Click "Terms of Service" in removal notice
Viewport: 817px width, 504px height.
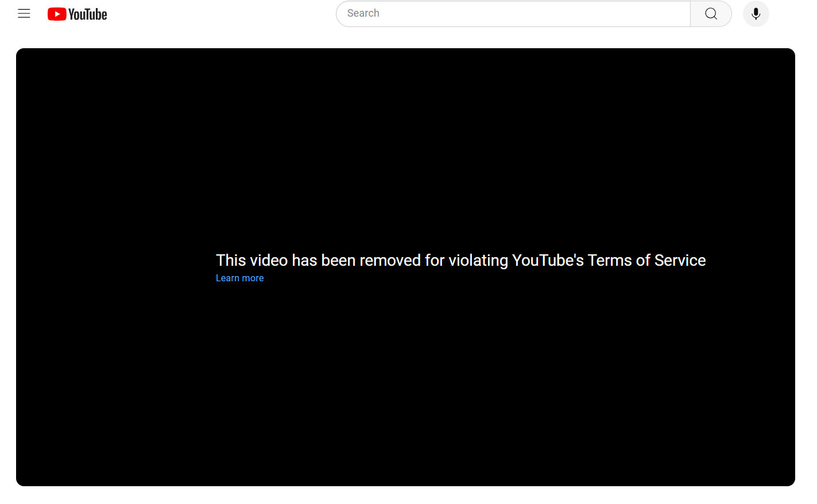coord(646,261)
